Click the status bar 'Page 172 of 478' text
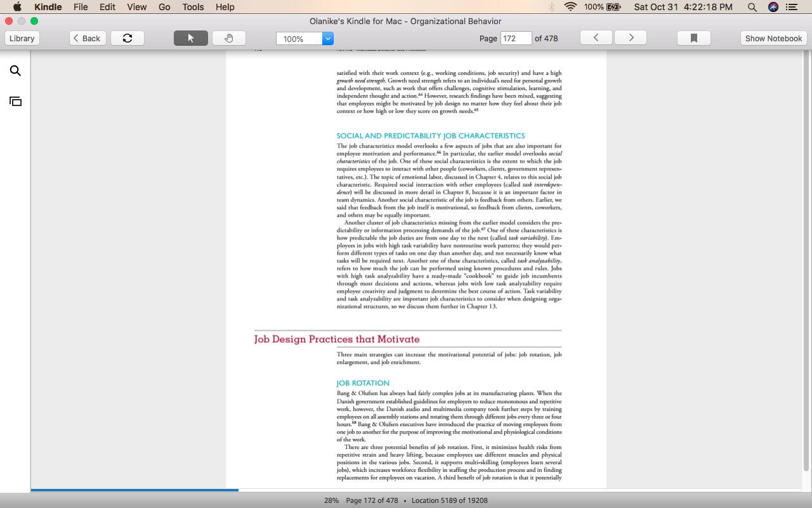The image size is (812, 508). click(372, 500)
